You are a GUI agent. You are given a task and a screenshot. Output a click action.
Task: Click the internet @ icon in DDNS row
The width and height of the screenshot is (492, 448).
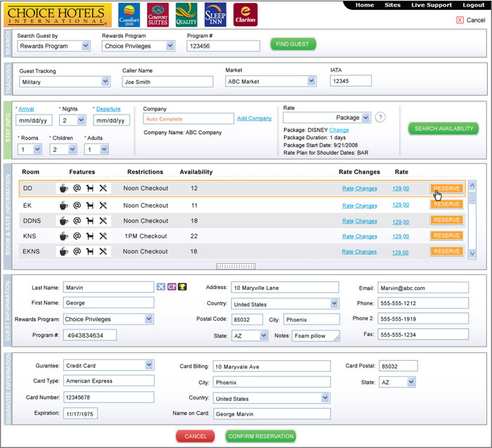point(77,221)
